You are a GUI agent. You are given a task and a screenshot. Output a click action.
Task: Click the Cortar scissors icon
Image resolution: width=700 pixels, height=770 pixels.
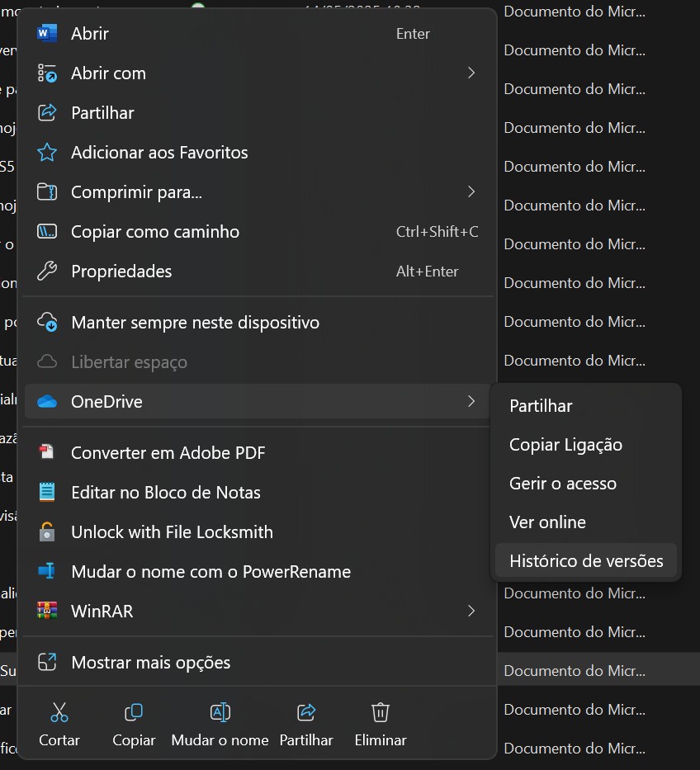59,712
